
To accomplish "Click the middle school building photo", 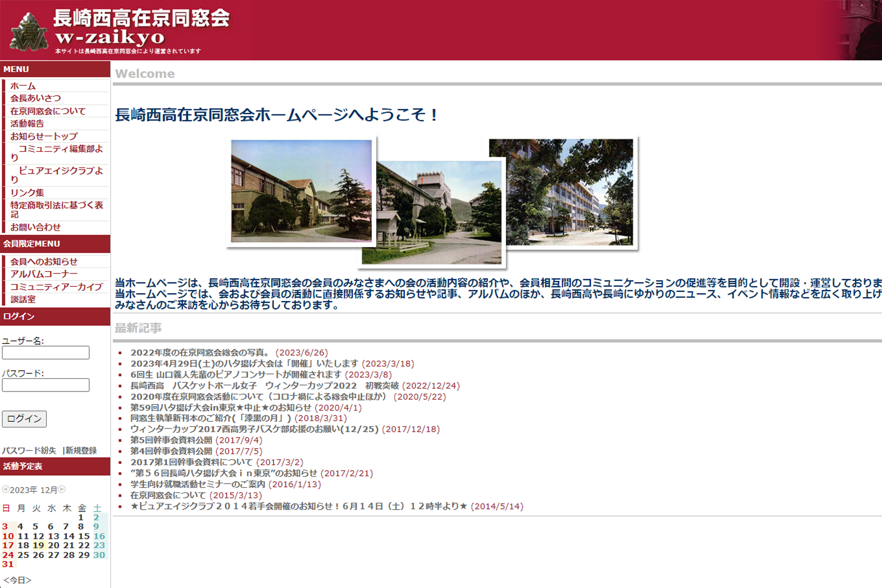I will 431,212.
